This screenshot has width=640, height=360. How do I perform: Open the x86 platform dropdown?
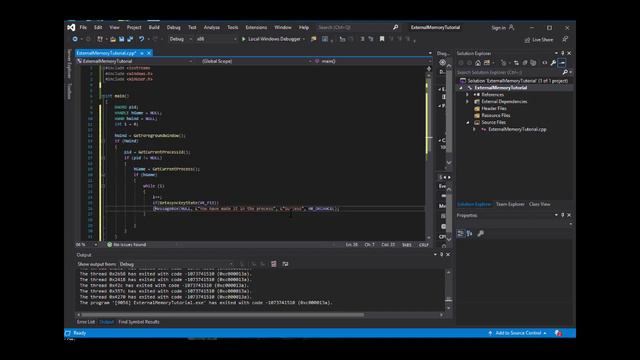tap(216, 39)
